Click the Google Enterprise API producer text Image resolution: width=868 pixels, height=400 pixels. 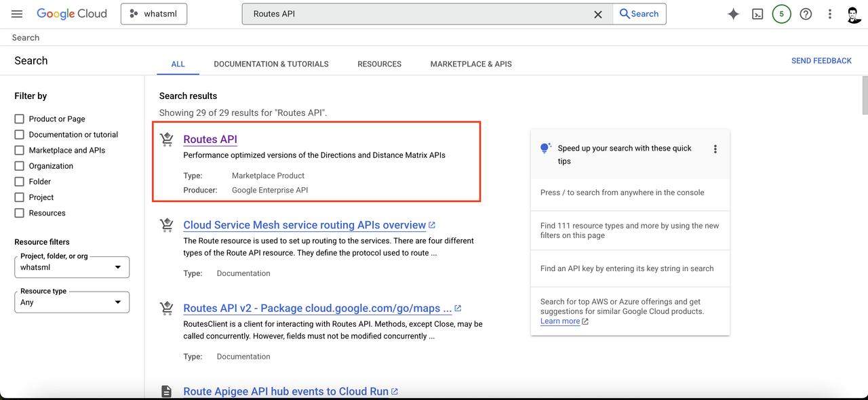click(270, 190)
